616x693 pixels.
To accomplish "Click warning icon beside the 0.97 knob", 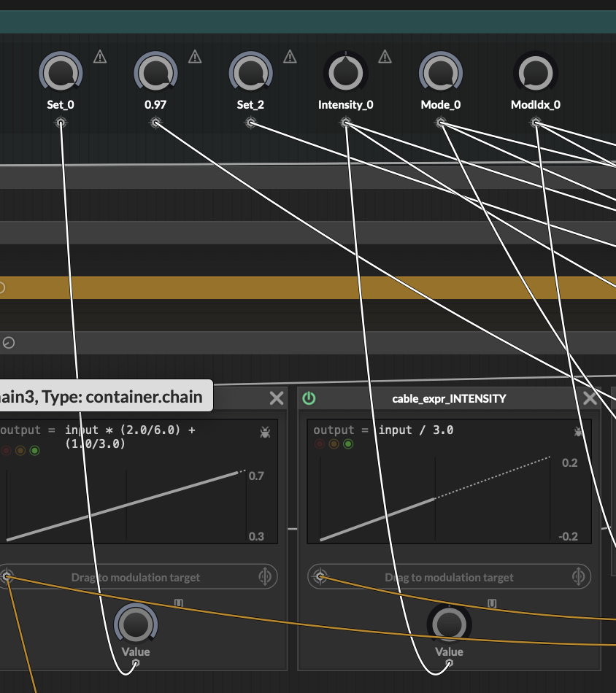I will (x=195, y=57).
